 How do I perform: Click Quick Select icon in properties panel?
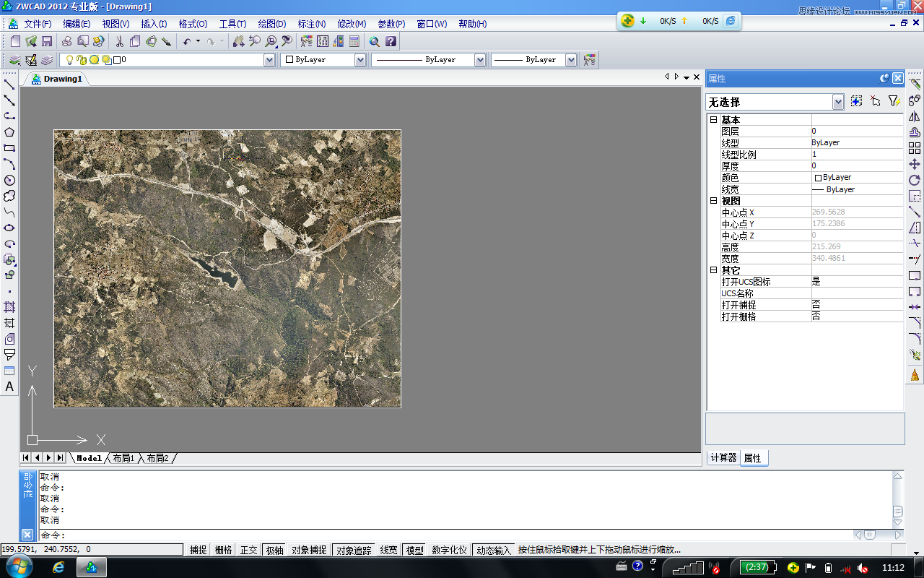[x=894, y=101]
